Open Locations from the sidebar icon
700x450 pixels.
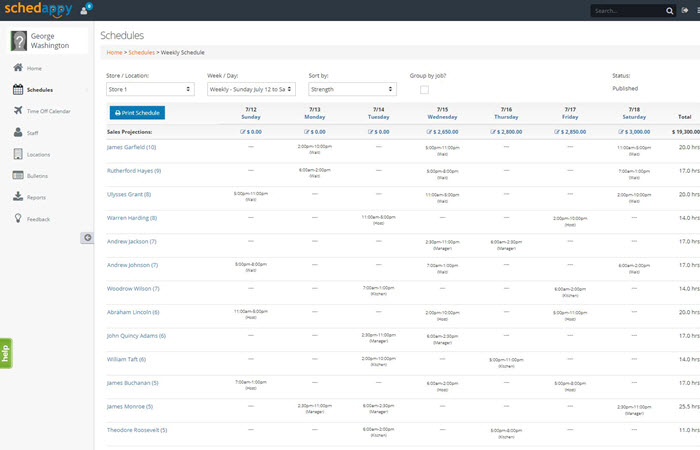pyautogui.click(x=18, y=154)
